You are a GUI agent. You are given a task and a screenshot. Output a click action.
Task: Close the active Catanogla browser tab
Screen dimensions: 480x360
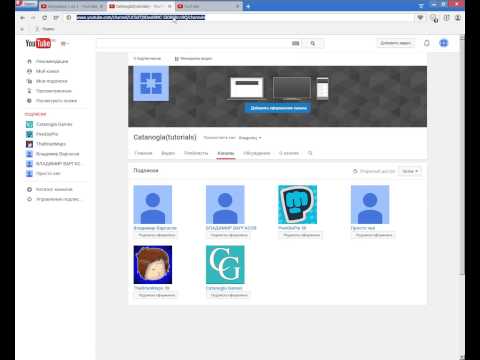[169, 6]
